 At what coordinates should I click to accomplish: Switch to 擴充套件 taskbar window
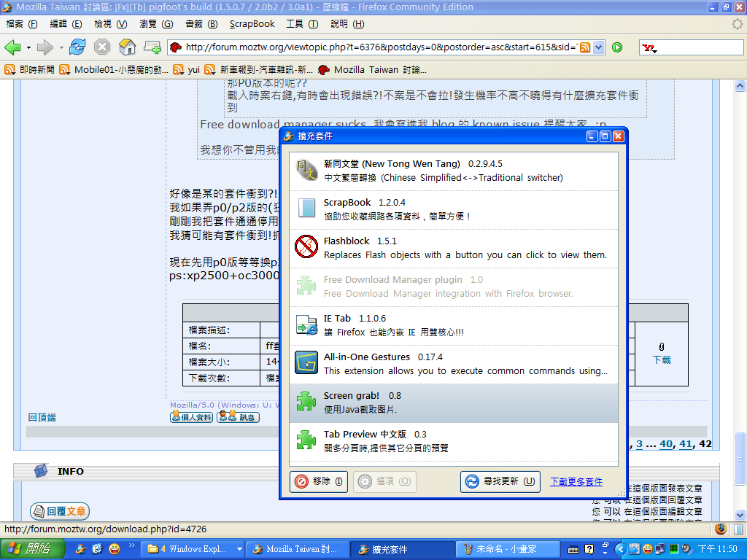pos(403,549)
